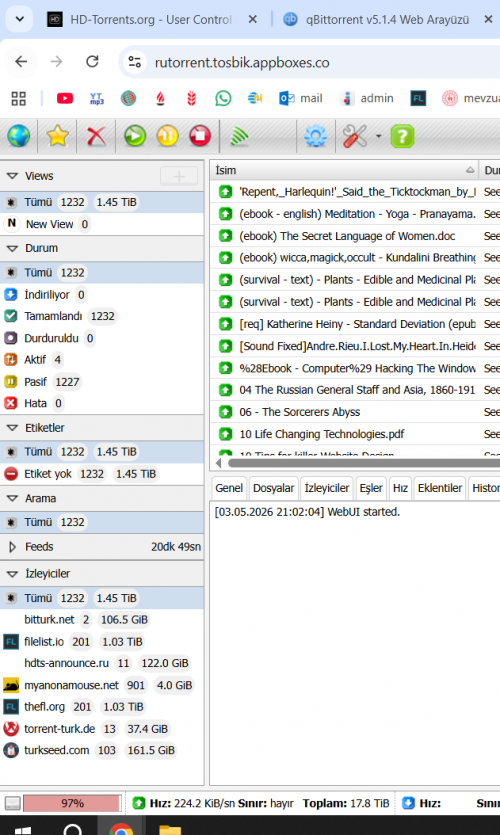Start torrent with the green play icon
500x835 pixels.
pyautogui.click(x=135, y=137)
